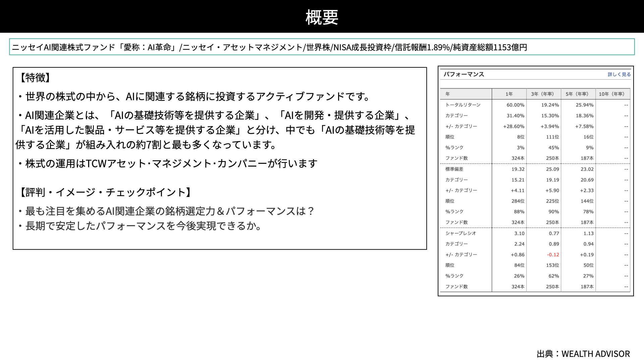Open the 詳しく見る link in performance panel
Screen dimensions: 644x362
619,74
